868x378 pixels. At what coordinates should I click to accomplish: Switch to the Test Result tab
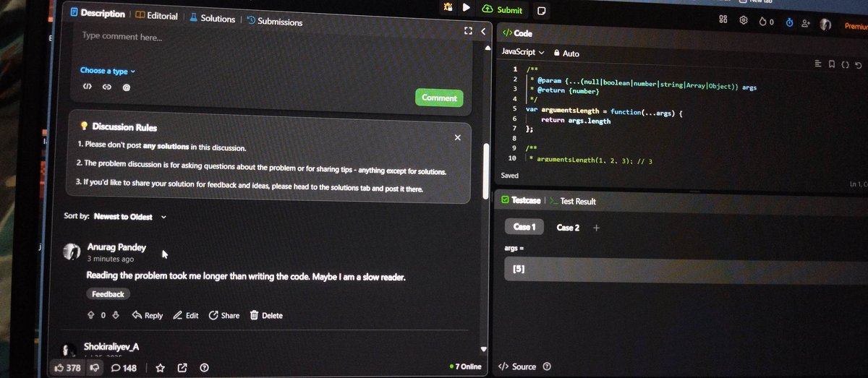[573, 201]
